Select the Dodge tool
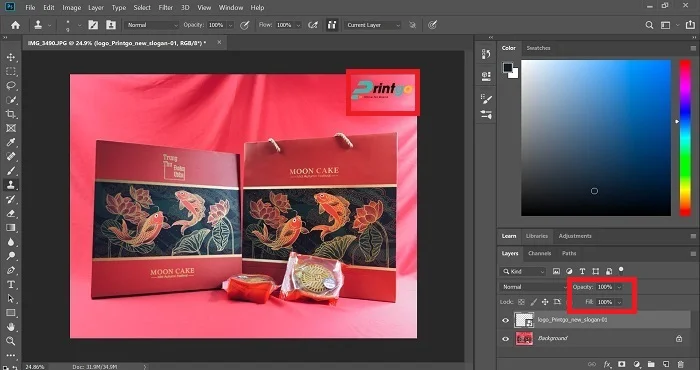700x370 pixels. point(11,256)
